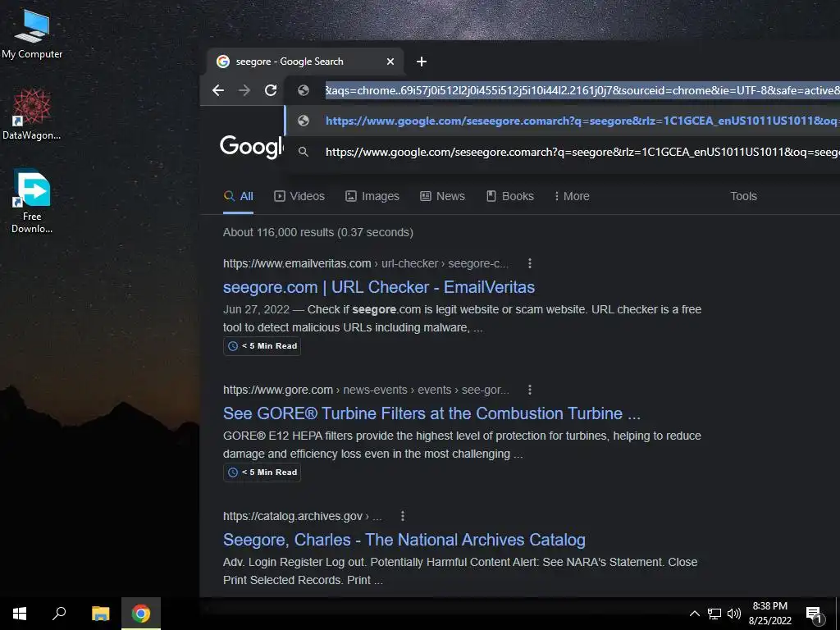Switch to News results

tap(442, 196)
